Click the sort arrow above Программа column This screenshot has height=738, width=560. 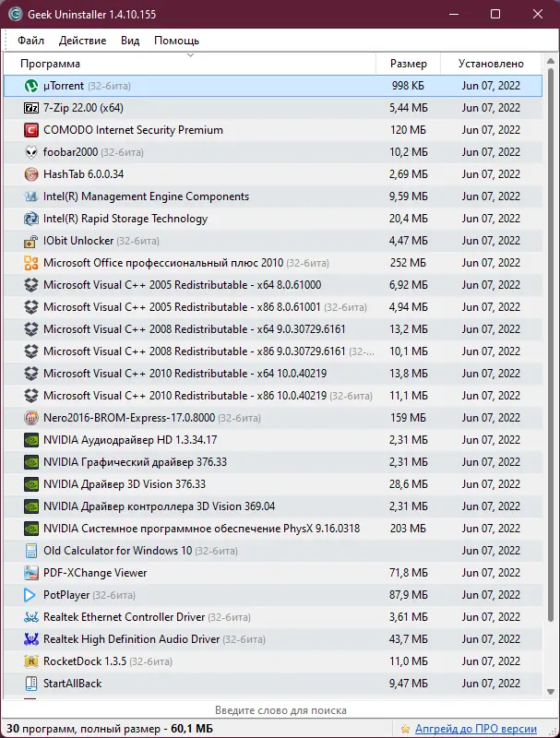[190, 55]
